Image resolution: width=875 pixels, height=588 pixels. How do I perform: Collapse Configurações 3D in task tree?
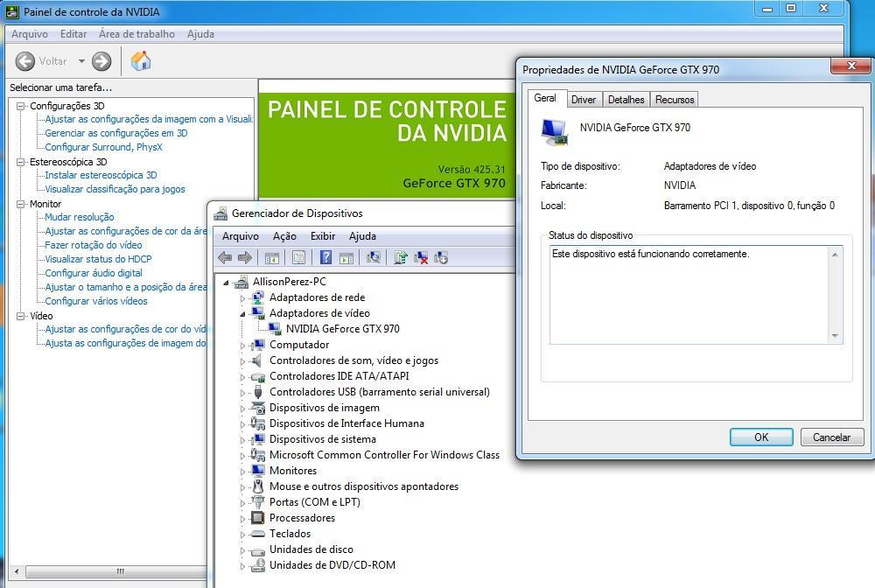click(x=21, y=106)
